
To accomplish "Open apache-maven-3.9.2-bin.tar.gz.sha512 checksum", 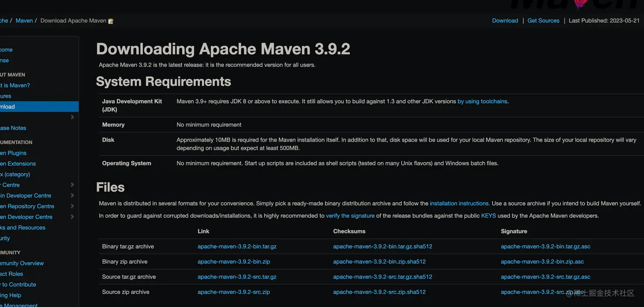I will pyautogui.click(x=382, y=246).
